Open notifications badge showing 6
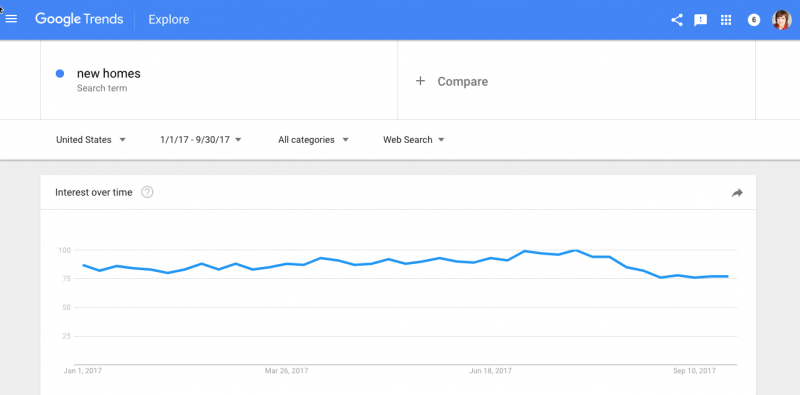The height and width of the screenshot is (395, 800). [754, 20]
